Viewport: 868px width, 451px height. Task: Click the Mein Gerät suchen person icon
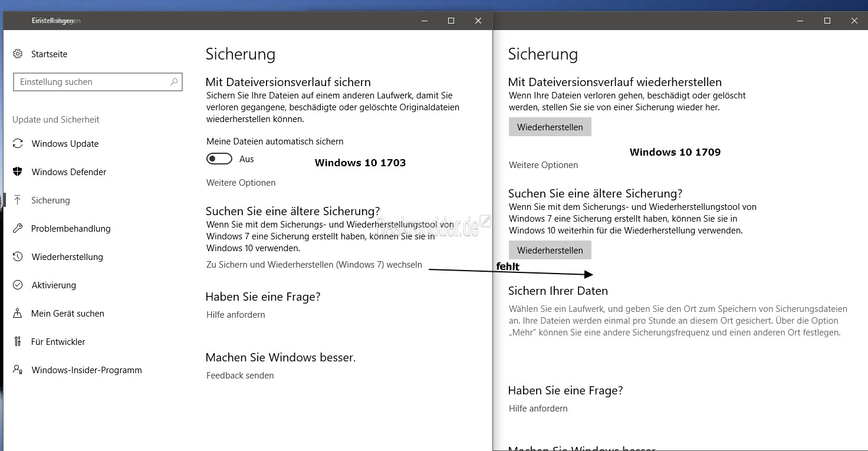(18, 313)
